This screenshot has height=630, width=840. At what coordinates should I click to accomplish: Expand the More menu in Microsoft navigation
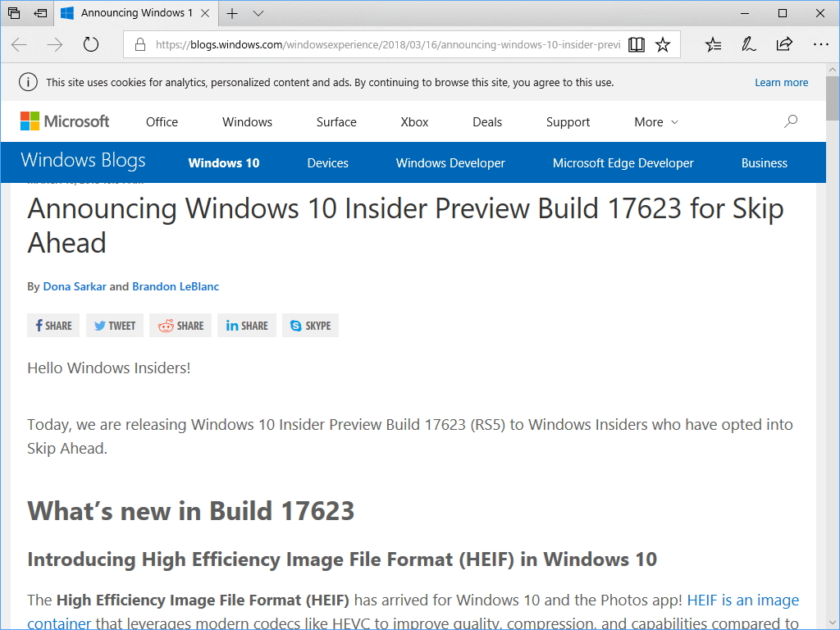(655, 121)
